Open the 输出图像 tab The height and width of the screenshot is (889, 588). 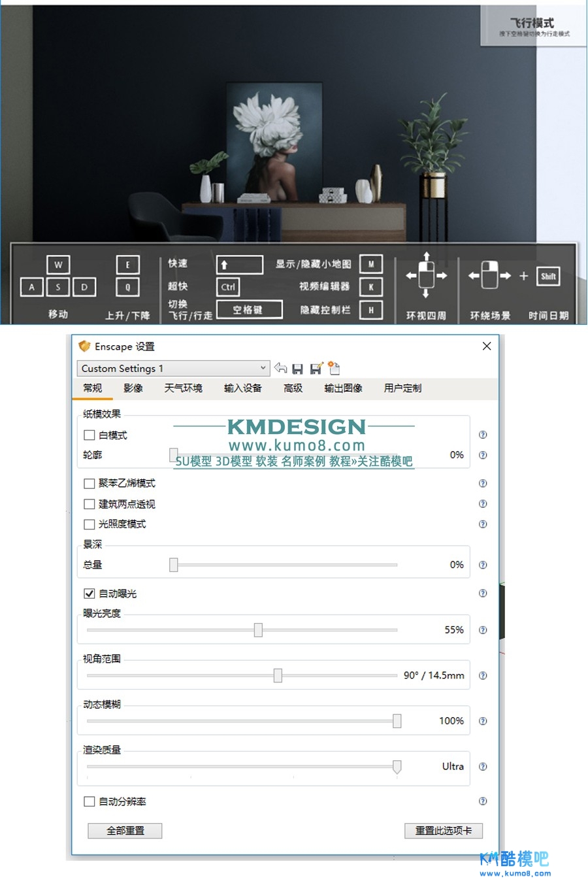[343, 388]
